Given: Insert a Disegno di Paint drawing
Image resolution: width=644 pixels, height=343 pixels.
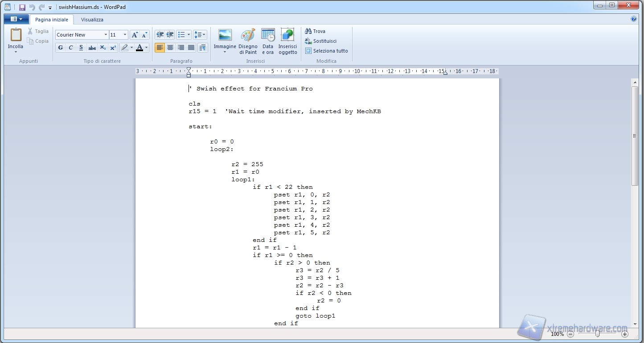Looking at the screenshot, I should 248,36.
